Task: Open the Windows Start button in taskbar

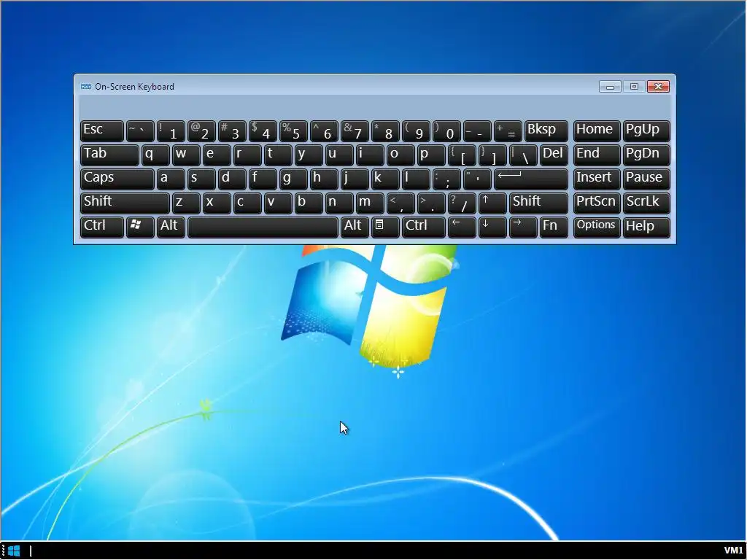Action: point(14,551)
